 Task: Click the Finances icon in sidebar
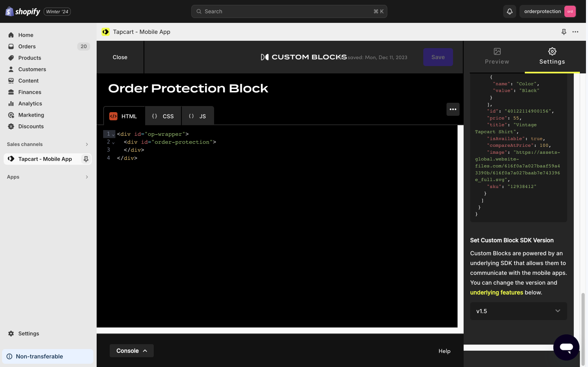click(11, 92)
